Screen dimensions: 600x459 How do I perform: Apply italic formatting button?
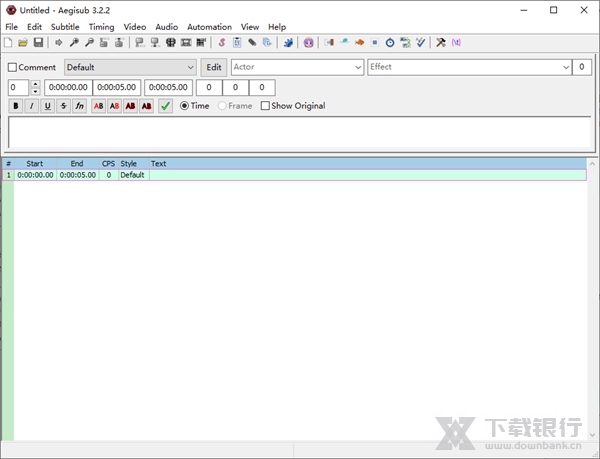pyautogui.click(x=31, y=106)
